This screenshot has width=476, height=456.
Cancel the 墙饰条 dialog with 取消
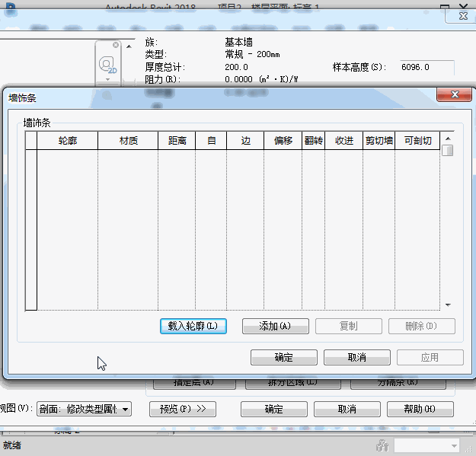pyautogui.click(x=356, y=357)
